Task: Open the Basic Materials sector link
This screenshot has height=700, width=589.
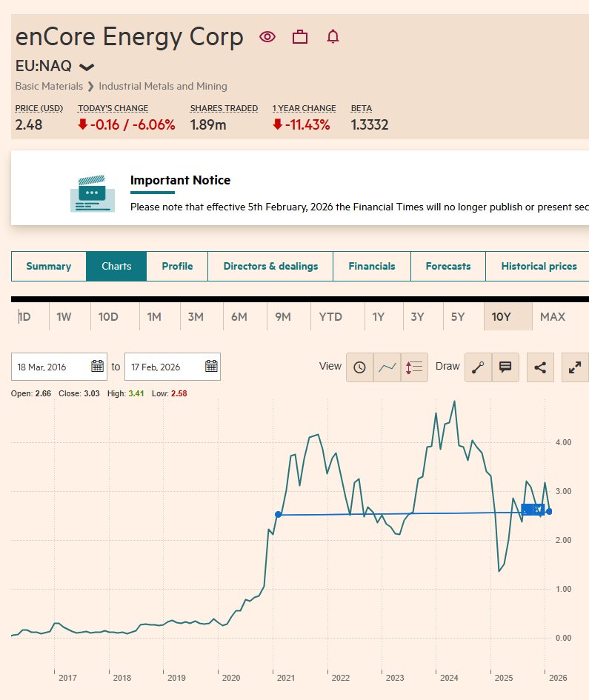Action: click(x=49, y=86)
